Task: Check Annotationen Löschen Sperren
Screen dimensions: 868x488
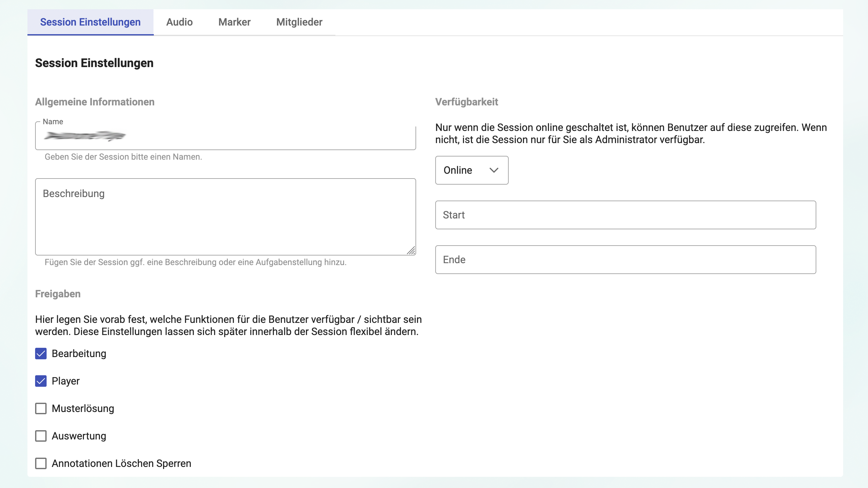Action: [41, 463]
